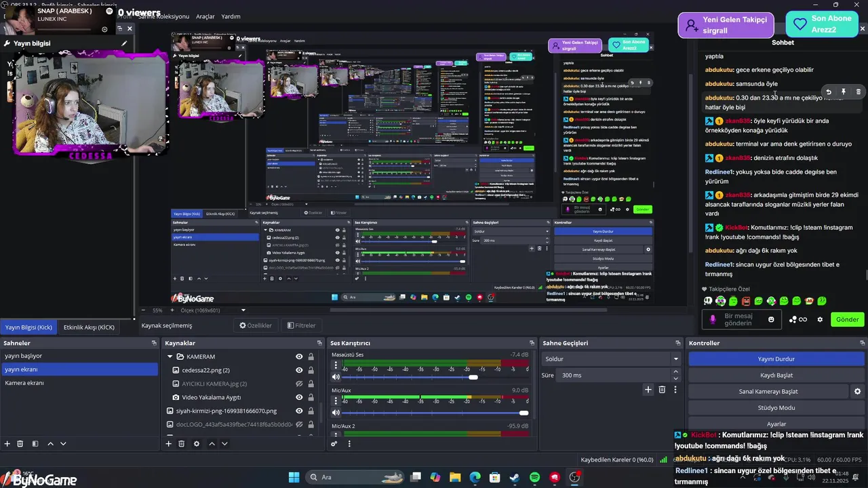Open the Soldur transition dropdown
The image size is (868, 488).
[x=611, y=359]
